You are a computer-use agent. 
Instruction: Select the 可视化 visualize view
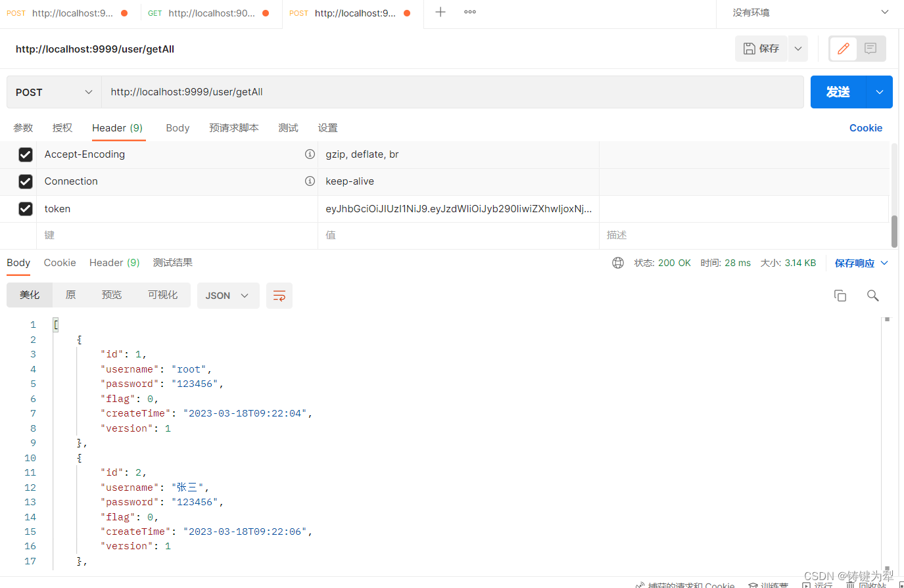tap(162, 295)
